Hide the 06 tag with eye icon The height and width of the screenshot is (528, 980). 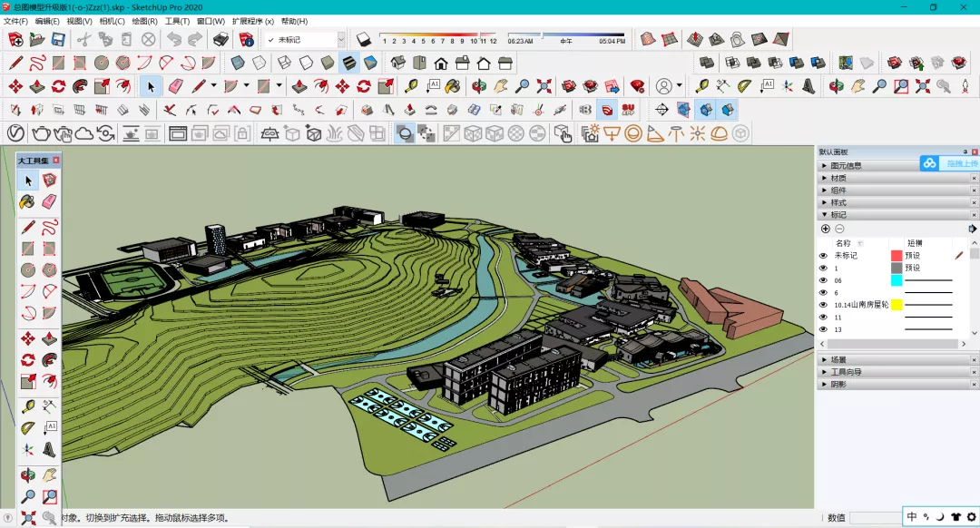point(823,280)
